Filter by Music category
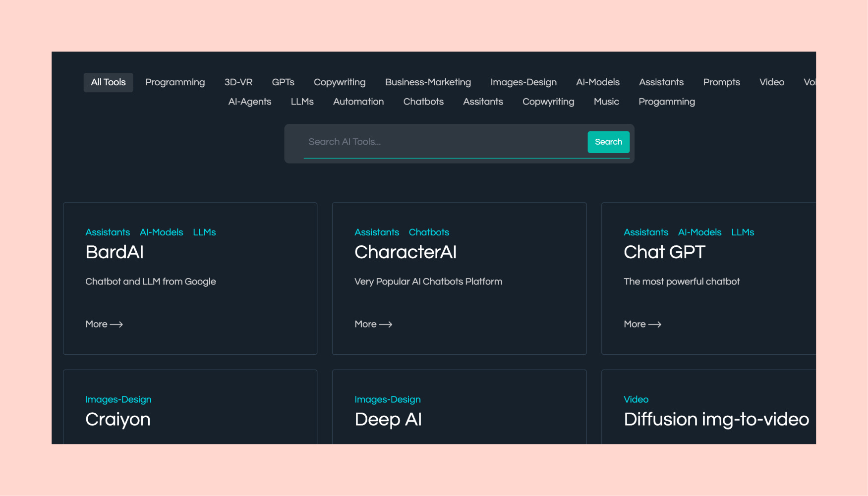The width and height of the screenshot is (868, 496). coord(606,102)
